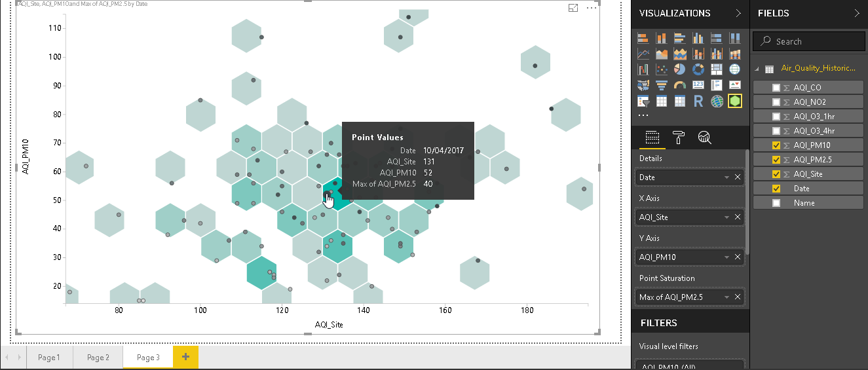Image resolution: width=868 pixels, height=370 pixels.
Task: Check the AQI_CO field checkbox
Action: (776, 88)
